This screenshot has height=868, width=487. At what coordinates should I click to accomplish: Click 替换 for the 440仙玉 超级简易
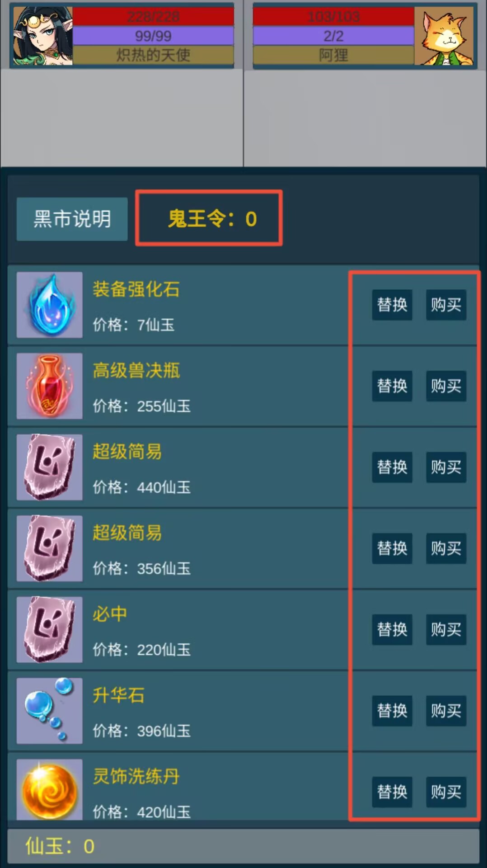click(x=392, y=467)
